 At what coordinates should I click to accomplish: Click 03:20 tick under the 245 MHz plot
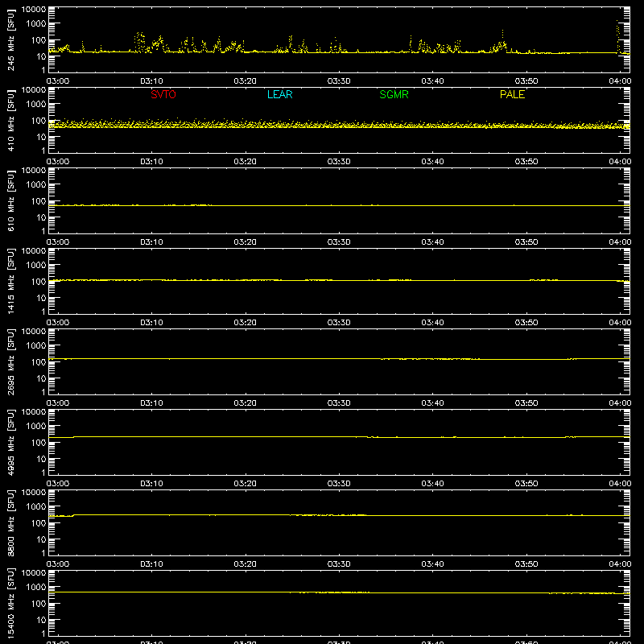coord(246,81)
